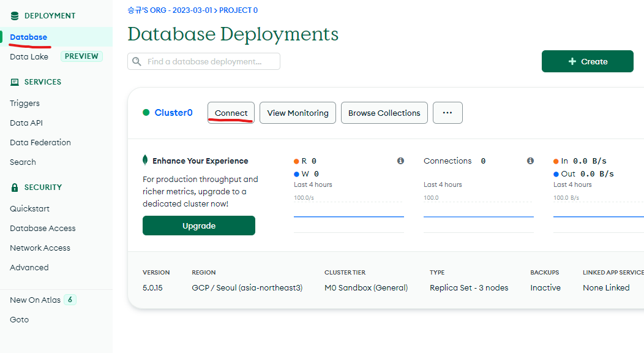Click the Database Deployments heading

pyautogui.click(x=233, y=34)
